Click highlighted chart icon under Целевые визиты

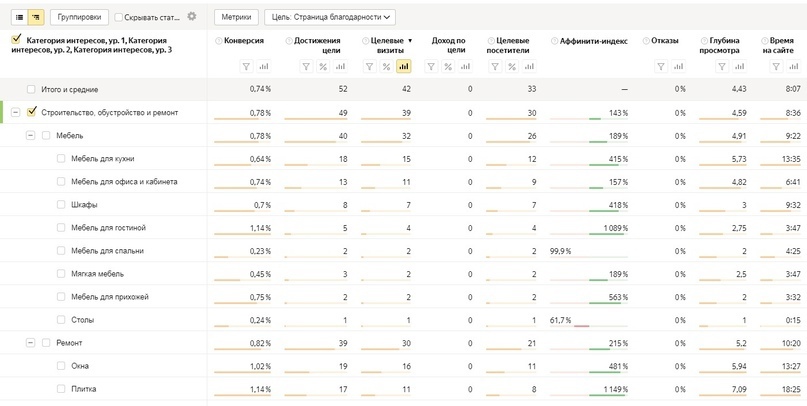click(404, 66)
